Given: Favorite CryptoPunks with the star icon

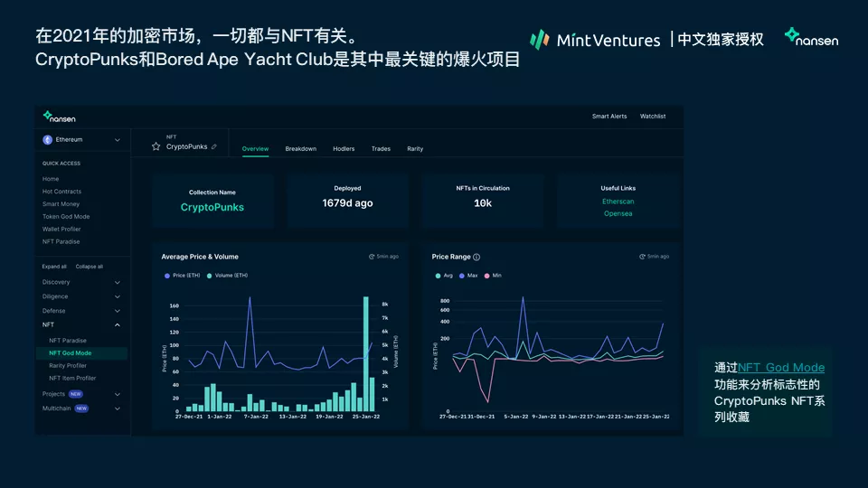Looking at the screenshot, I should pos(156,146).
